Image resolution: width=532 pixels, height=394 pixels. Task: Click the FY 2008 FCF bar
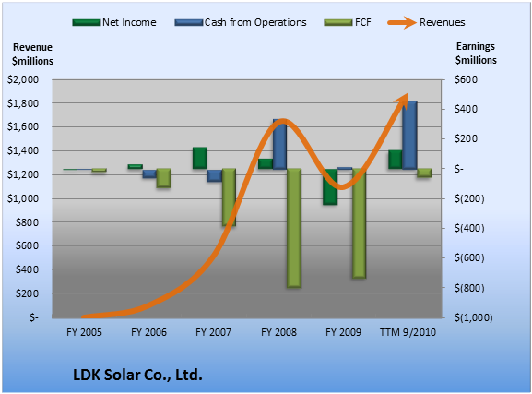(294, 228)
